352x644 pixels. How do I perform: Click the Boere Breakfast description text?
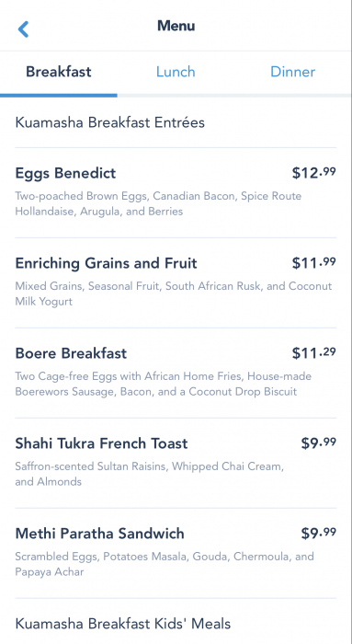[x=164, y=384]
